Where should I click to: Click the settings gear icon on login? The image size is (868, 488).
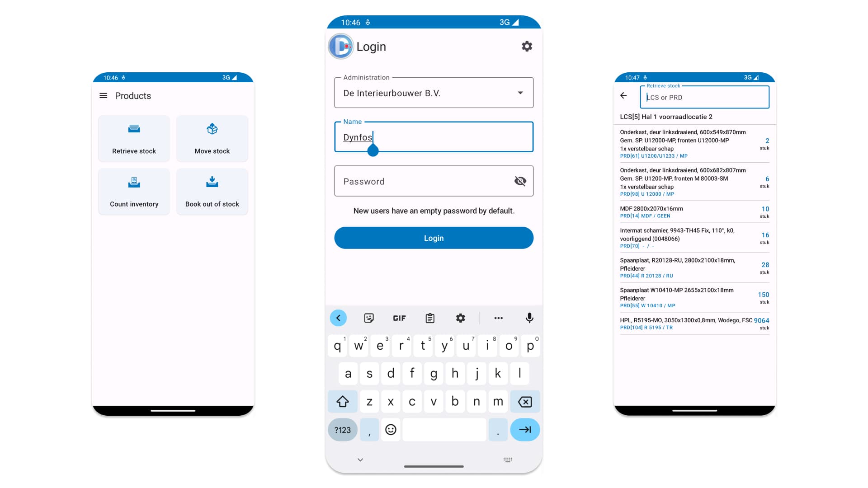tap(525, 47)
